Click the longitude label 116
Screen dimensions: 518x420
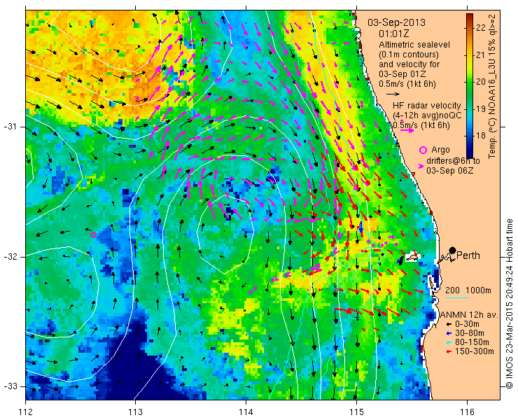[x=467, y=412]
